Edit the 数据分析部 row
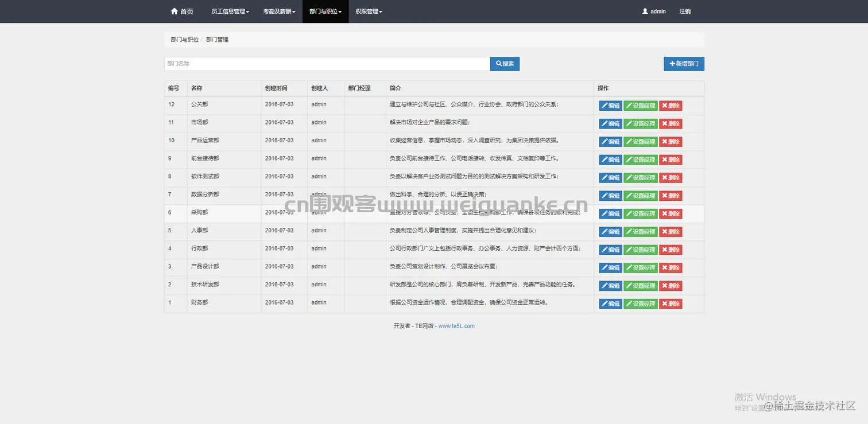Image resolution: width=868 pixels, height=424 pixels. (x=611, y=196)
